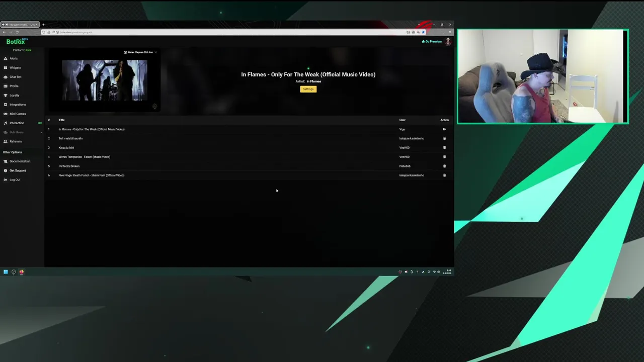Viewport: 644px width, 362px height.
Task: Open the Chat Bot section
Action: (16, 77)
